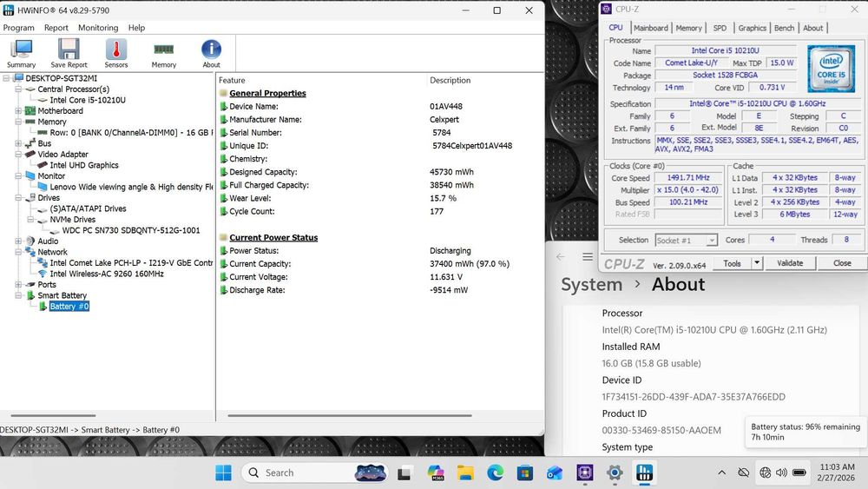Image resolution: width=868 pixels, height=489 pixels.
Task: Click the System breadcrumb in Settings
Action: pyautogui.click(x=591, y=285)
